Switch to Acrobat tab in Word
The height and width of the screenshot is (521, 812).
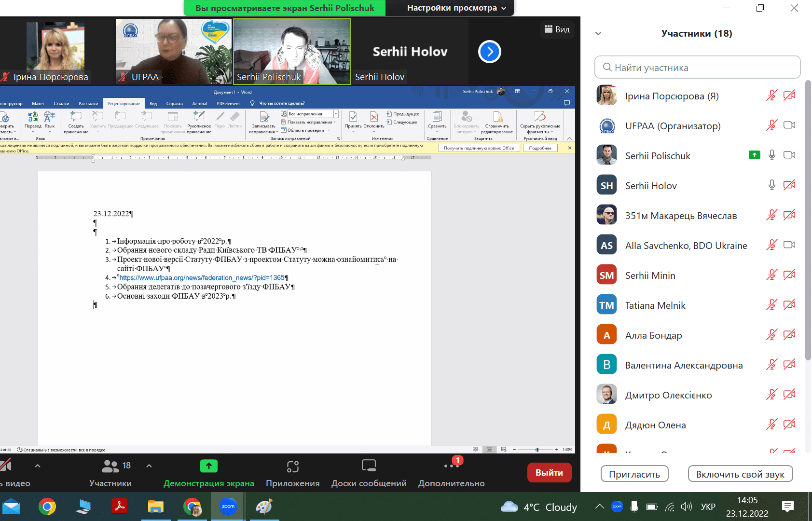pos(200,103)
